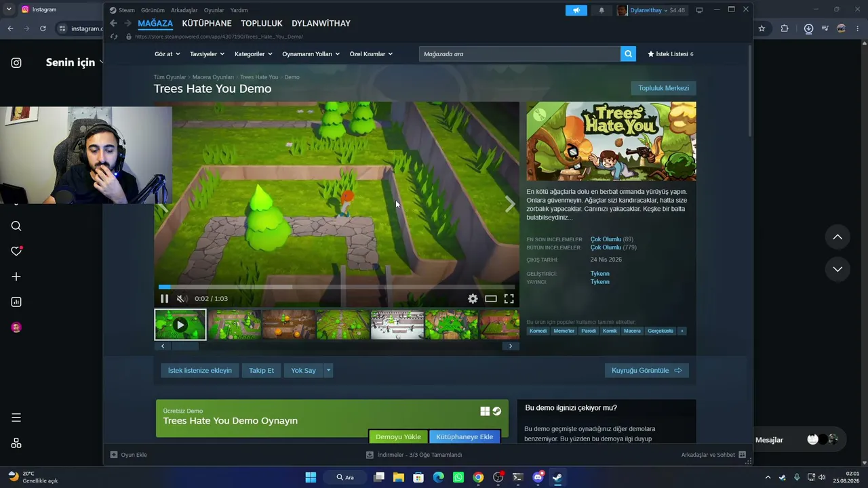Viewport: 868px width, 488px height.
Task: Show the next media with the right arrow on the video
Action: (x=510, y=205)
